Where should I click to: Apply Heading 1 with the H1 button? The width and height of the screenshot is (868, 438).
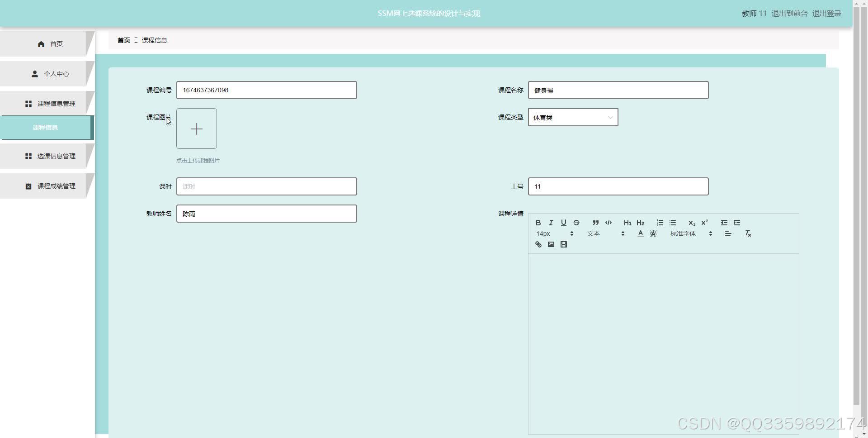pyautogui.click(x=627, y=223)
